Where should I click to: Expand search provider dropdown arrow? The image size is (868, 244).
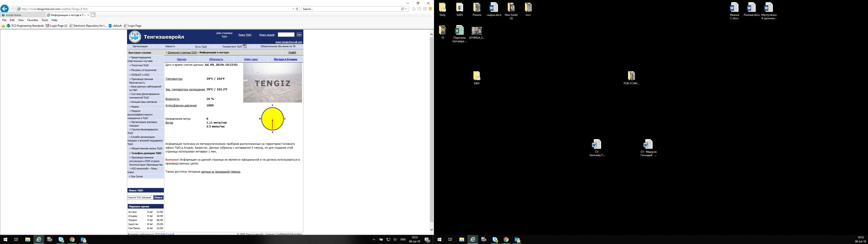coord(406,9)
